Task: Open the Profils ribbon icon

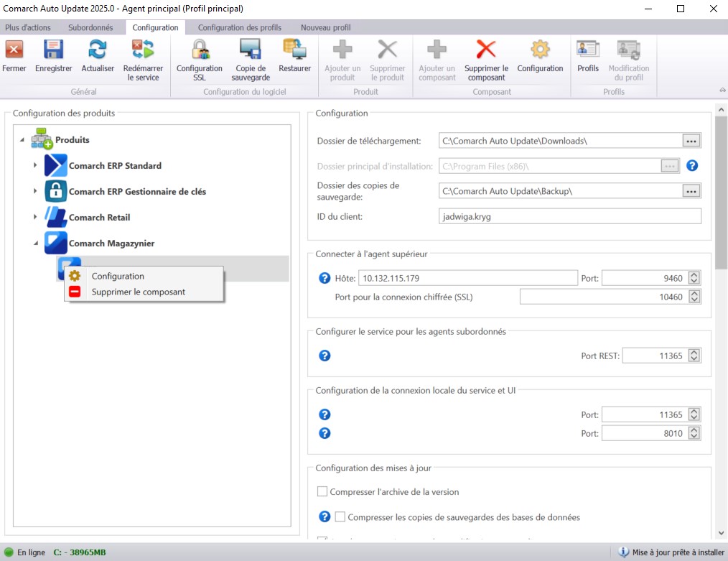Action: click(x=588, y=50)
